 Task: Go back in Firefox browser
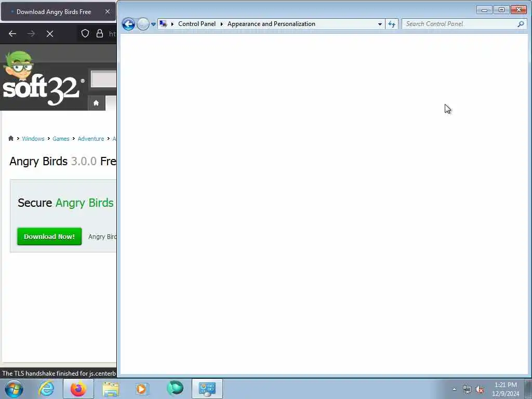[x=12, y=34]
